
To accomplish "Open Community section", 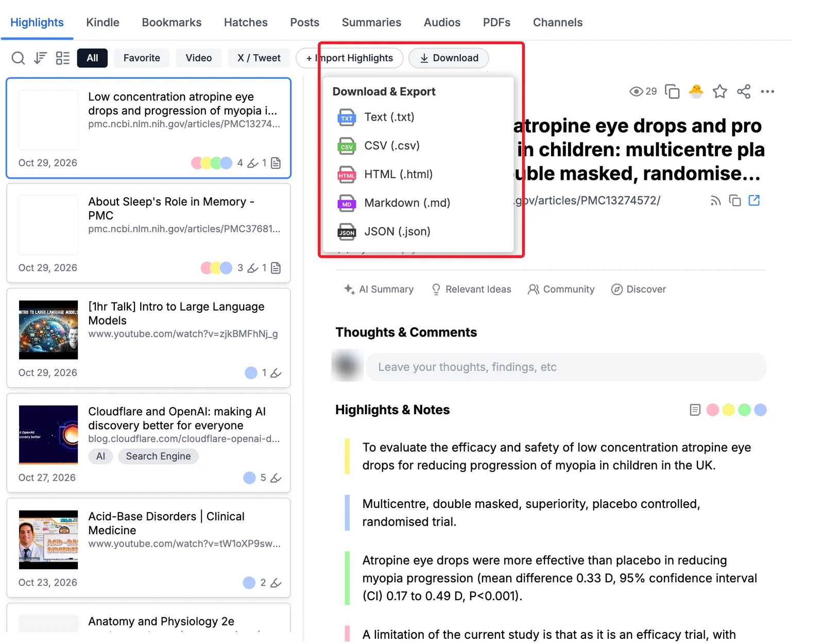I will pos(561,290).
